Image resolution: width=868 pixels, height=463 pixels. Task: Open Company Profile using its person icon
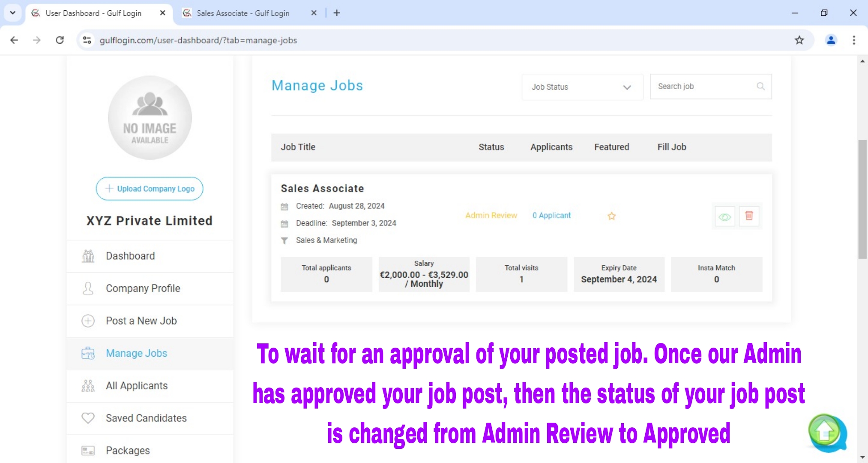88,289
